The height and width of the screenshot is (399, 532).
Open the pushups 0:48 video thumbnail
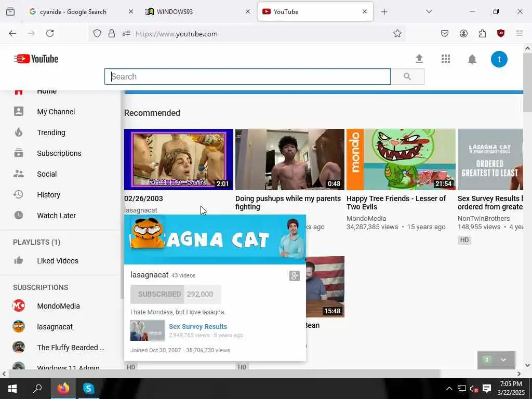coord(290,159)
